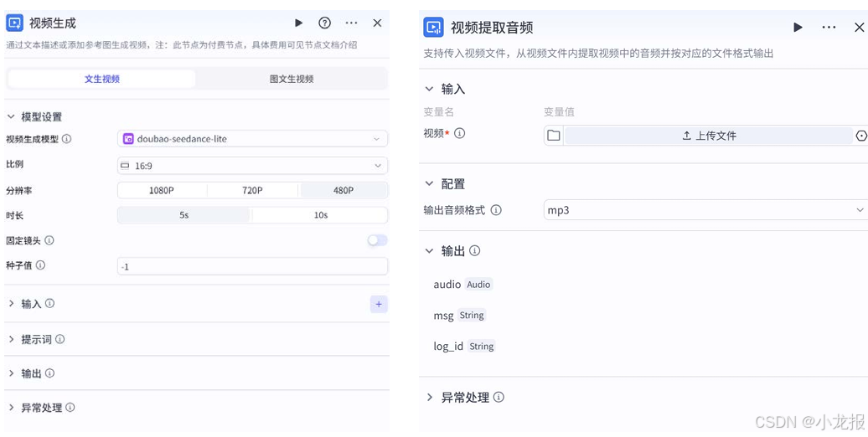This screenshot has width=868, height=437.
Task: Open the 16:9 ratio dropdown
Action: click(252, 166)
